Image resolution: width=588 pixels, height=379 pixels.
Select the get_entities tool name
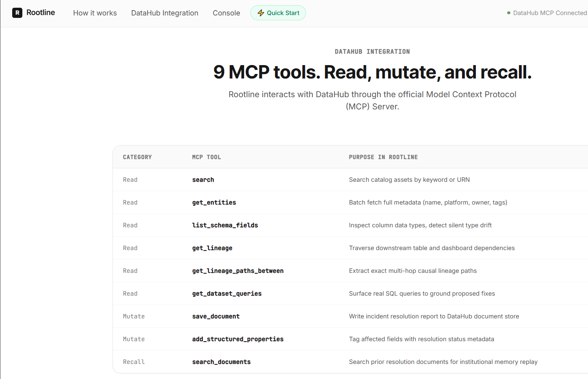pos(214,203)
